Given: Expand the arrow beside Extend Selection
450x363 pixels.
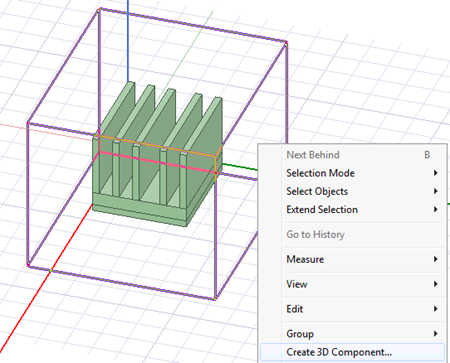Looking at the screenshot, I should (436, 210).
